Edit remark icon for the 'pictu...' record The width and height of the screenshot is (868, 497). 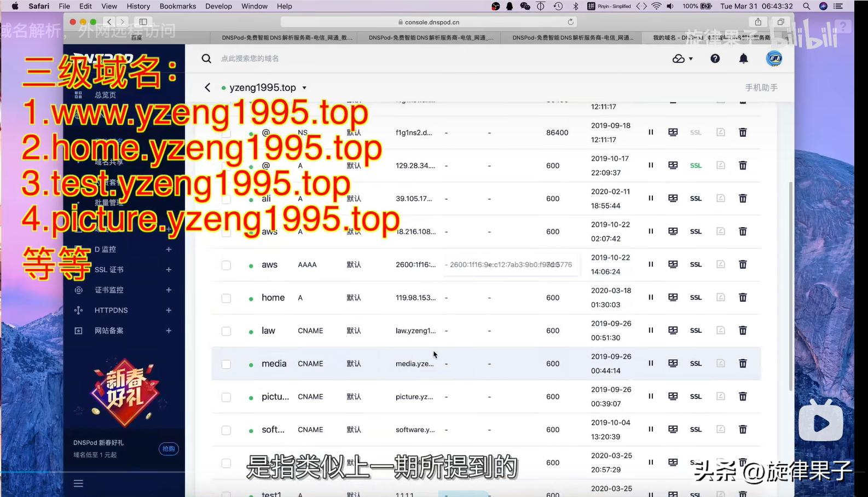coord(721,396)
